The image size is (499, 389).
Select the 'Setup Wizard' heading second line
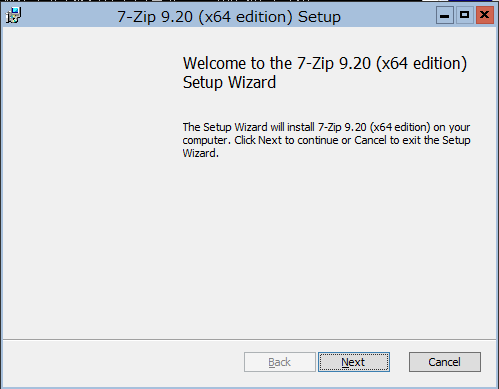click(x=229, y=82)
